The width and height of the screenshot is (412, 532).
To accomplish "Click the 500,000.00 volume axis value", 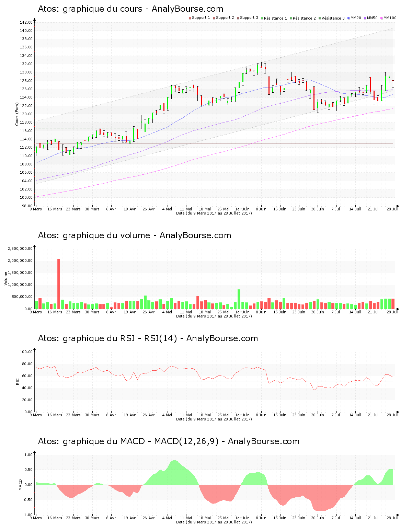I will [x=22, y=297].
